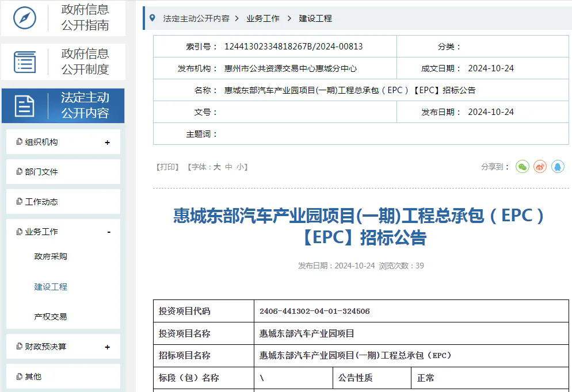572x392 pixels.
Task: Go to 业务工作 in the breadcrumb
Action: 263,18
